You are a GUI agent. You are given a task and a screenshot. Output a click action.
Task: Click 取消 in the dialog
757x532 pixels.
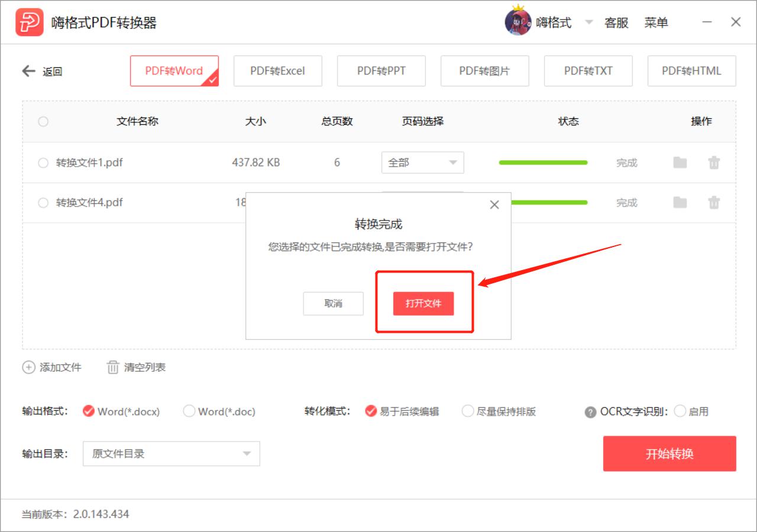334,303
